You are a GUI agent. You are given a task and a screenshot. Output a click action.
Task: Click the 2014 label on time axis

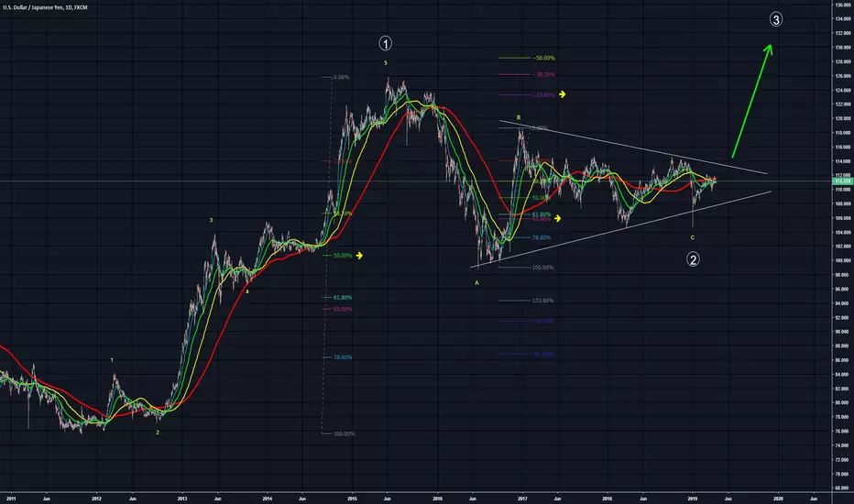[267, 499]
